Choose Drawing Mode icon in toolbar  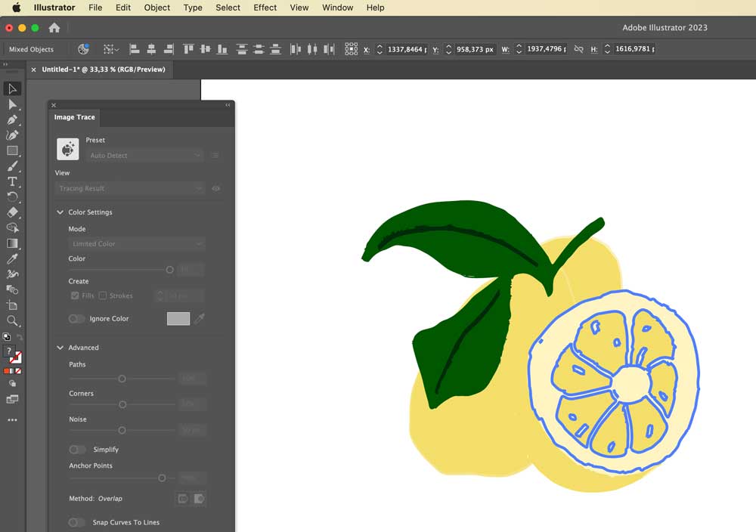click(x=13, y=384)
